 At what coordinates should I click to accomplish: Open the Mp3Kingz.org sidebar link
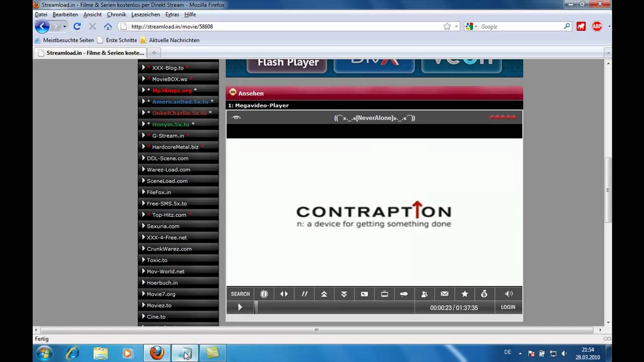pos(172,90)
